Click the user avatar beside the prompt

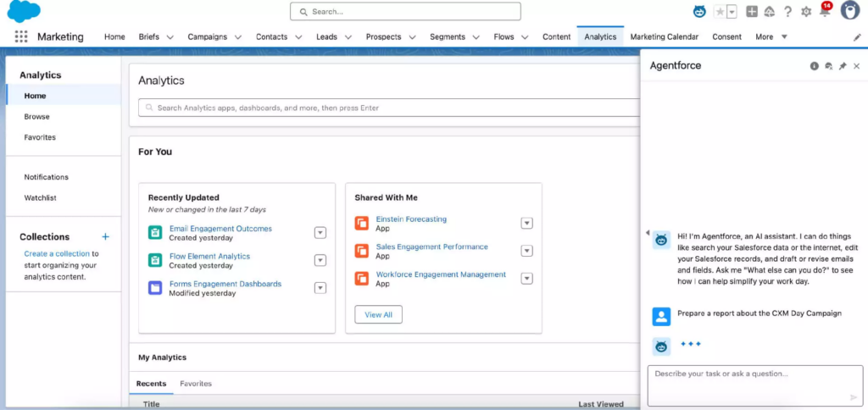point(661,317)
